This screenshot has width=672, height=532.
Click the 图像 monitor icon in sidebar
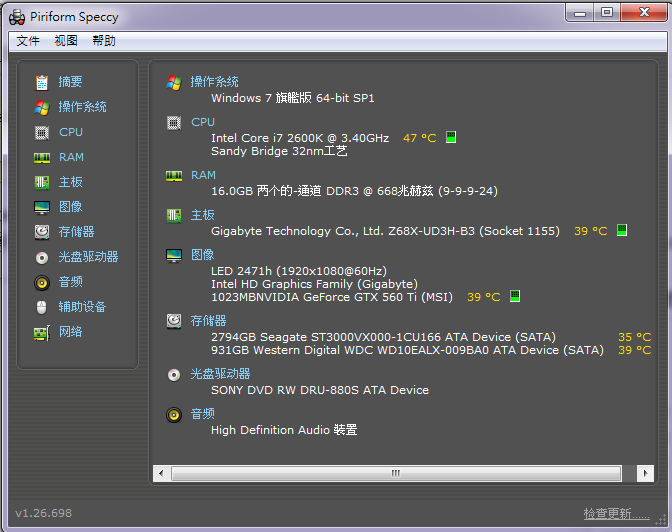[x=42, y=207]
